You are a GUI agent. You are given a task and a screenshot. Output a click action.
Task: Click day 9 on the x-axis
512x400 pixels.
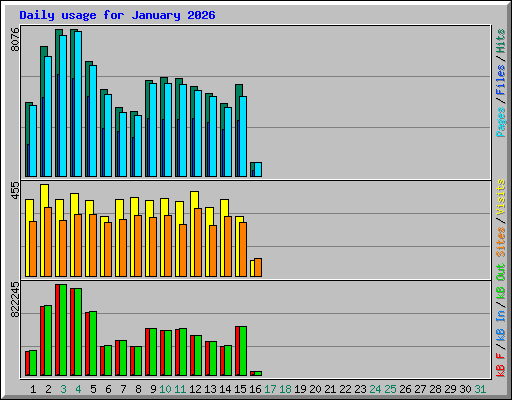tap(153, 389)
